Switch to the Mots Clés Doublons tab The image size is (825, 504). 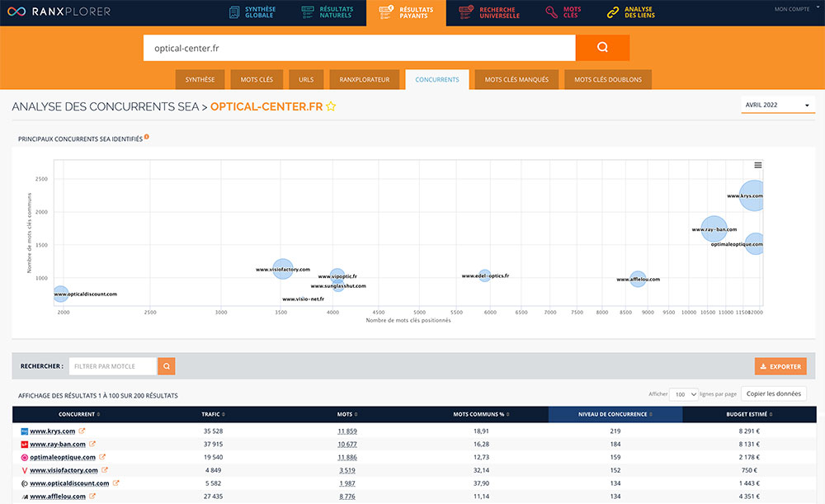click(x=608, y=79)
